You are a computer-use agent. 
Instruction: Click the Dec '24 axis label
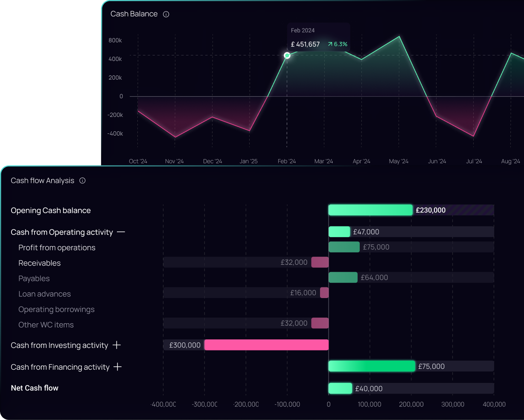tap(213, 161)
